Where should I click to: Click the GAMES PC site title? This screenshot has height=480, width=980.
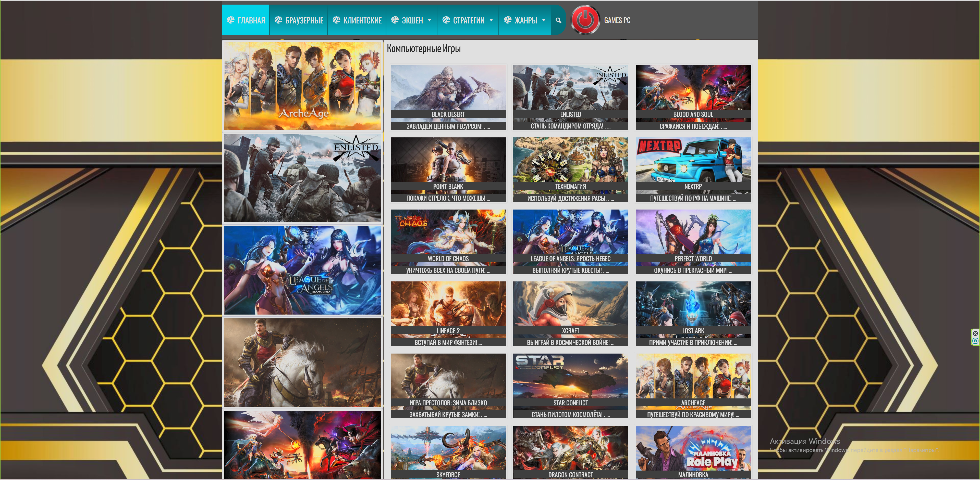coord(617,21)
